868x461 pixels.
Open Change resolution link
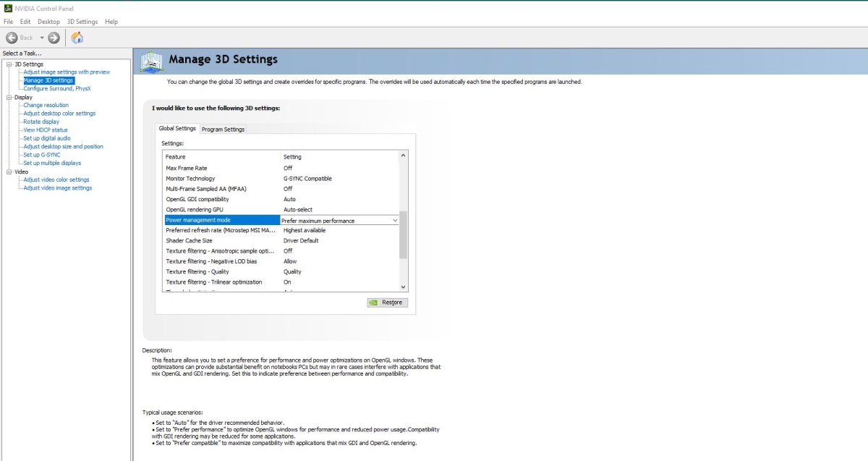click(x=46, y=105)
